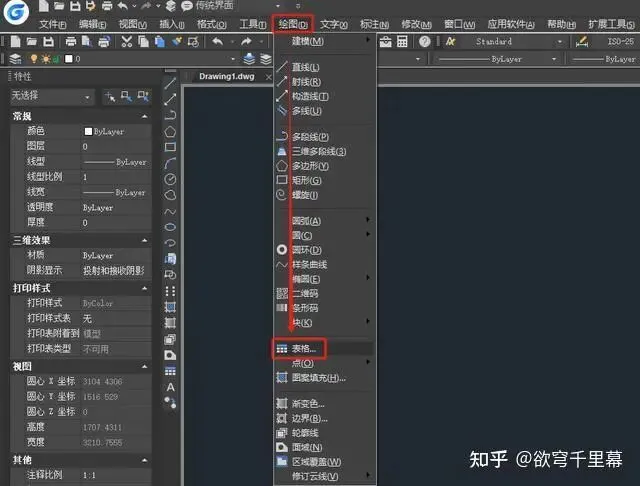The height and width of the screenshot is (486, 640).
Task: Open the Standard text style dropdown
Action: pos(560,42)
